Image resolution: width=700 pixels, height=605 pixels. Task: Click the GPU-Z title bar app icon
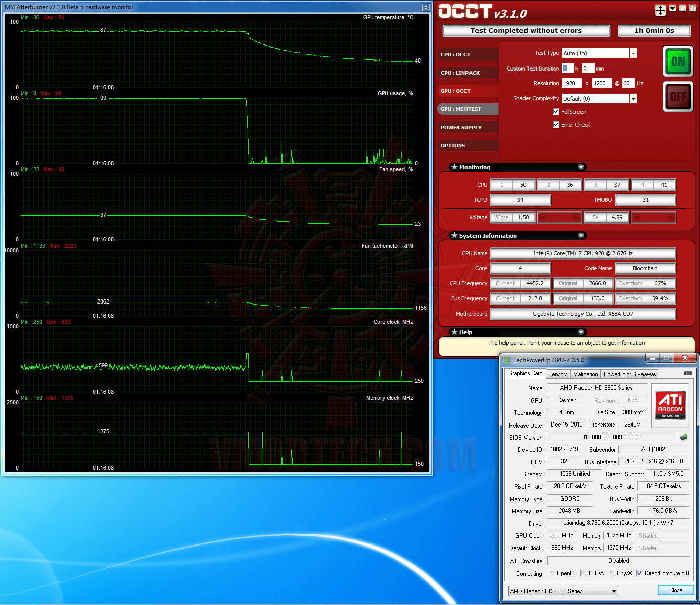coord(507,360)
